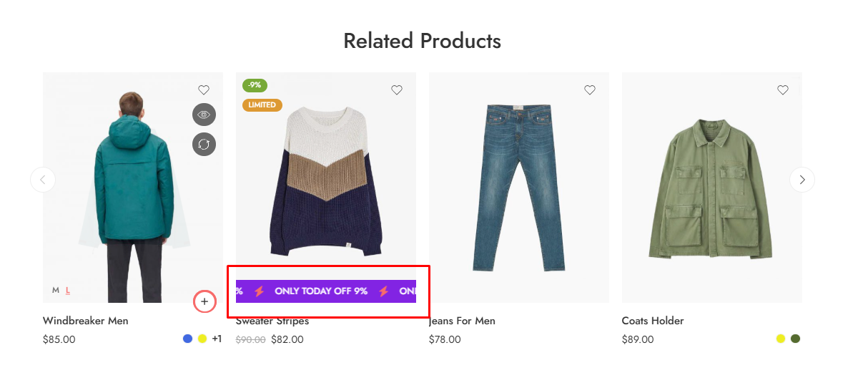Expand the +1 more colors indicator
868x383 pixels.
pos(217,339)
